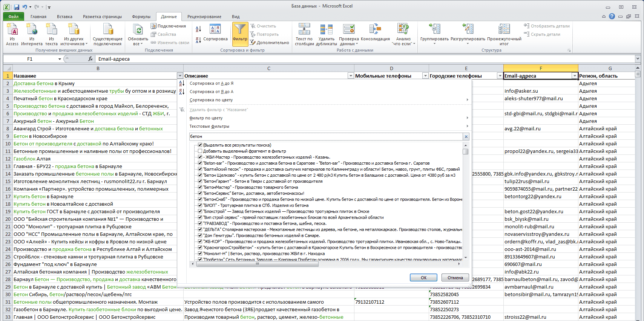Switch to Разметка страницы tab
Screen dimensions: 644x321
[102, 17]
